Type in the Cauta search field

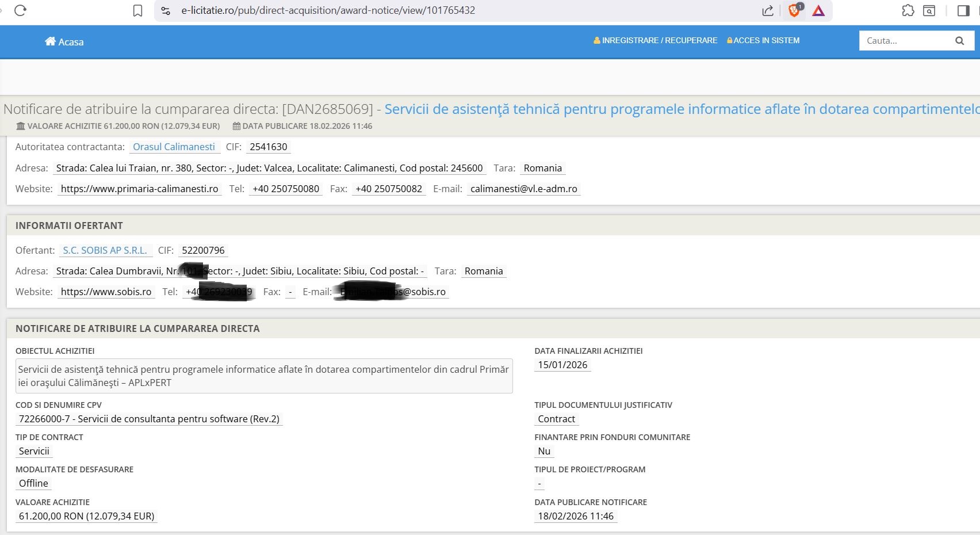point(904,41)
